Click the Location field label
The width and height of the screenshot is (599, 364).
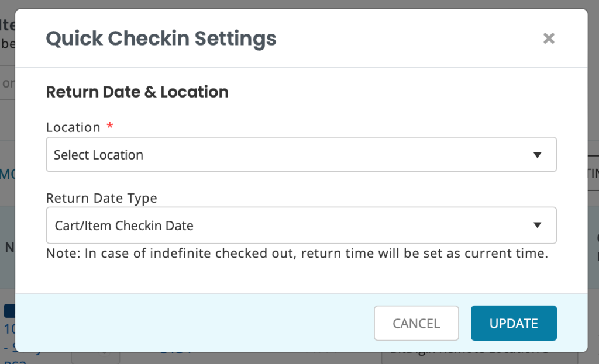pos(73,127)
